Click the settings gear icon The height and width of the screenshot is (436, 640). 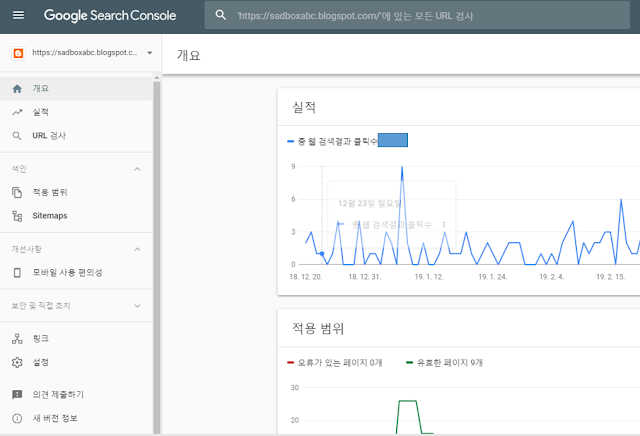17,363
